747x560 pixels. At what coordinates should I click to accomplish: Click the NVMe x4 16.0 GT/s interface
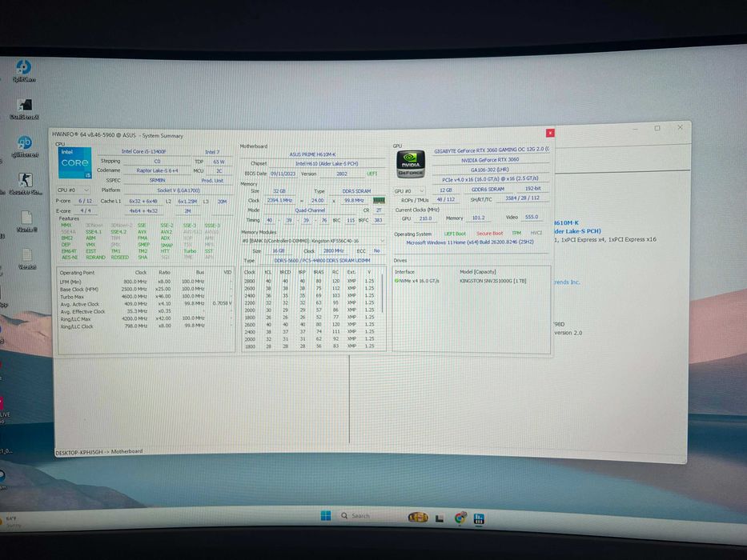click(x=420, y=281)
